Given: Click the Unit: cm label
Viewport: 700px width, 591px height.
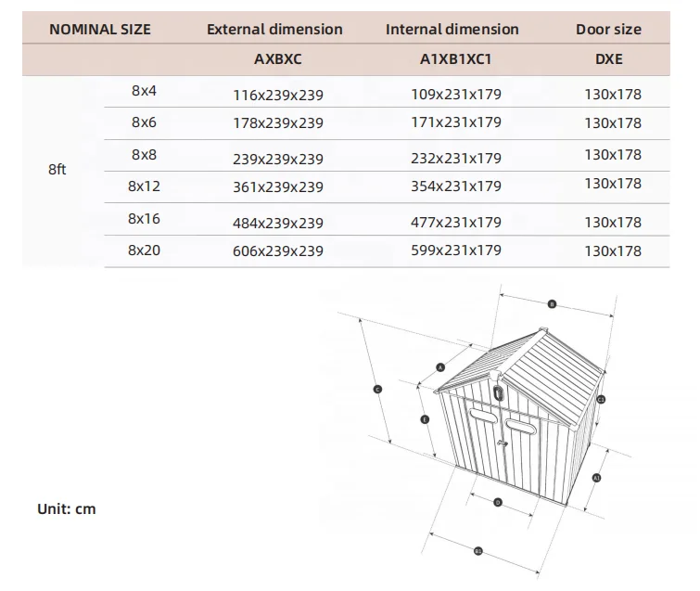Looking at the screenshot, I should (67, 508).
